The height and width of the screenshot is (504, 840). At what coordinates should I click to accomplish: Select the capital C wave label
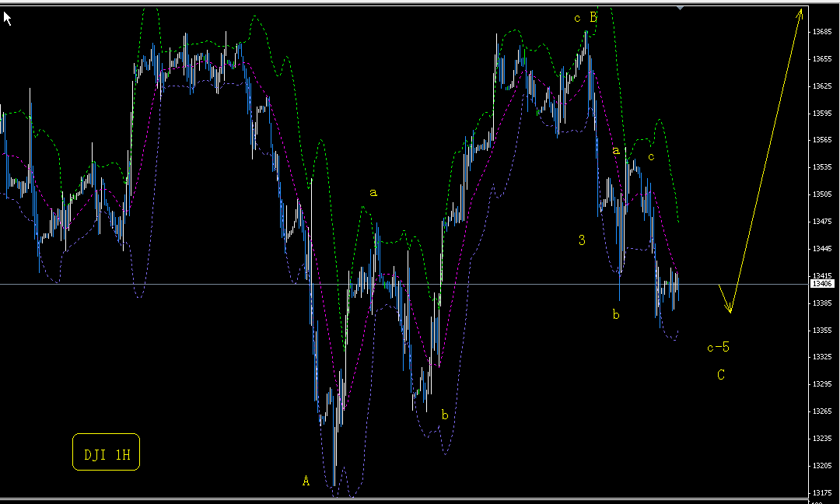(x=721, y=375)
